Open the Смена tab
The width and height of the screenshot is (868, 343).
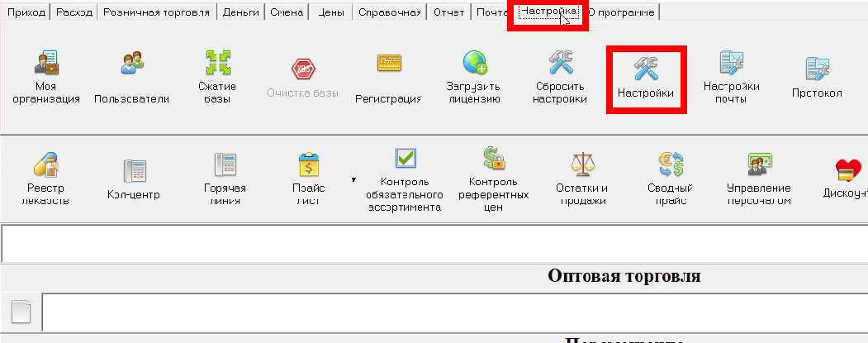[287, 12]
